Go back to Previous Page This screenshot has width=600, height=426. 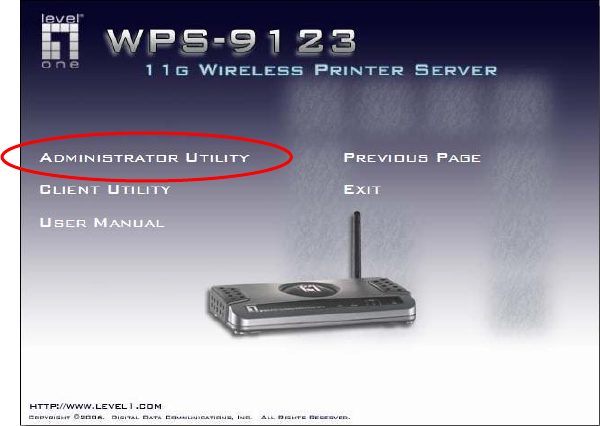tap(412, 157)
